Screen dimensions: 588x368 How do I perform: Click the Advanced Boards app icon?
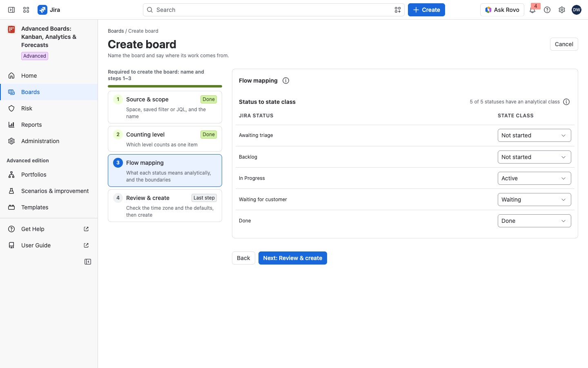pyautogui.click(x=11, y=29)
